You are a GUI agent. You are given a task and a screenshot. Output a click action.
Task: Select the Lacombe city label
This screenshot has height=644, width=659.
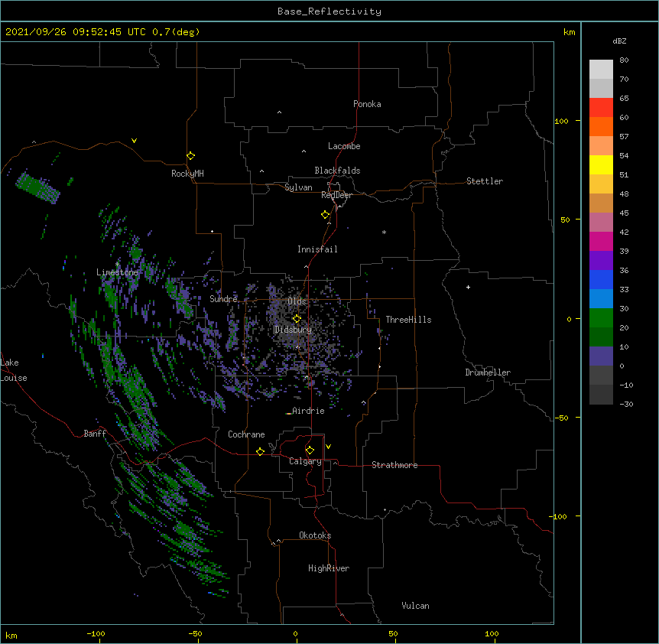pos(344,146)
